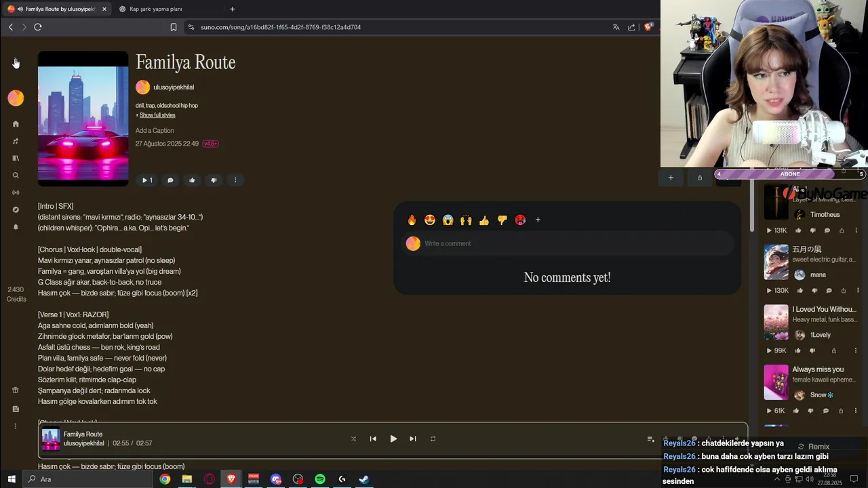The image size is (868, 488).
Task: Open the Always miss you song
Action: click(x=818, y=369)
